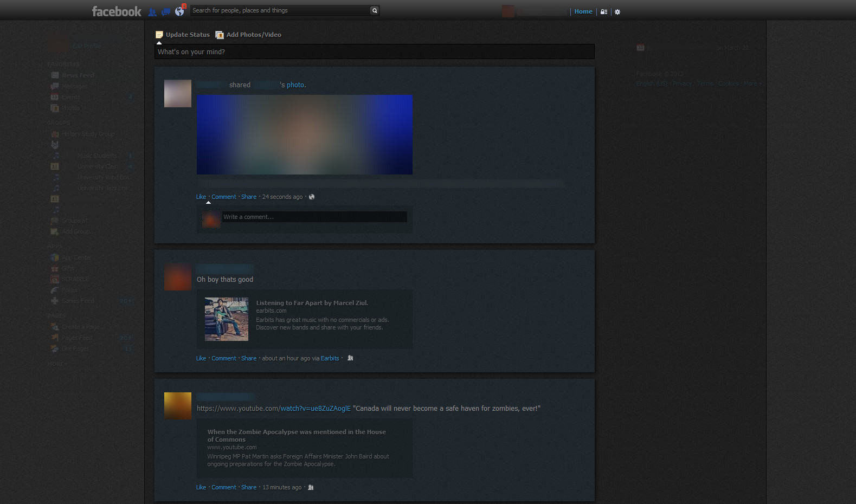The width and height of the screenshot is (856, 504).
Task: Click the What's on your mind field
Action: click(374, 52)
